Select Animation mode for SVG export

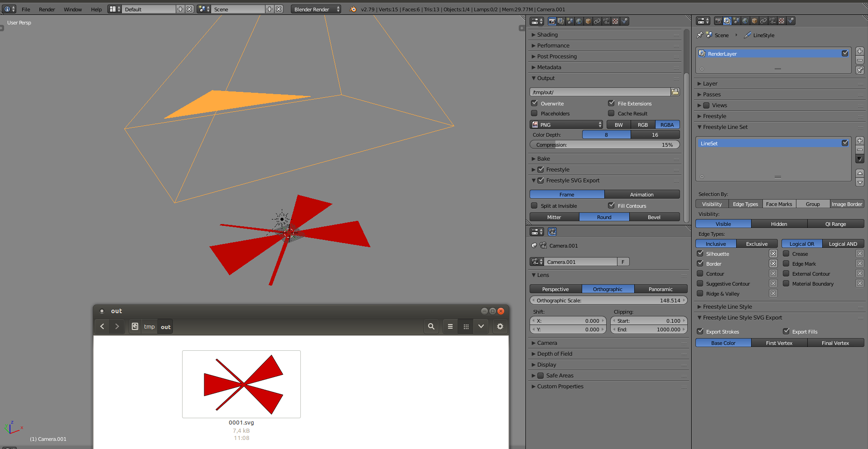[x=641, y=194]
